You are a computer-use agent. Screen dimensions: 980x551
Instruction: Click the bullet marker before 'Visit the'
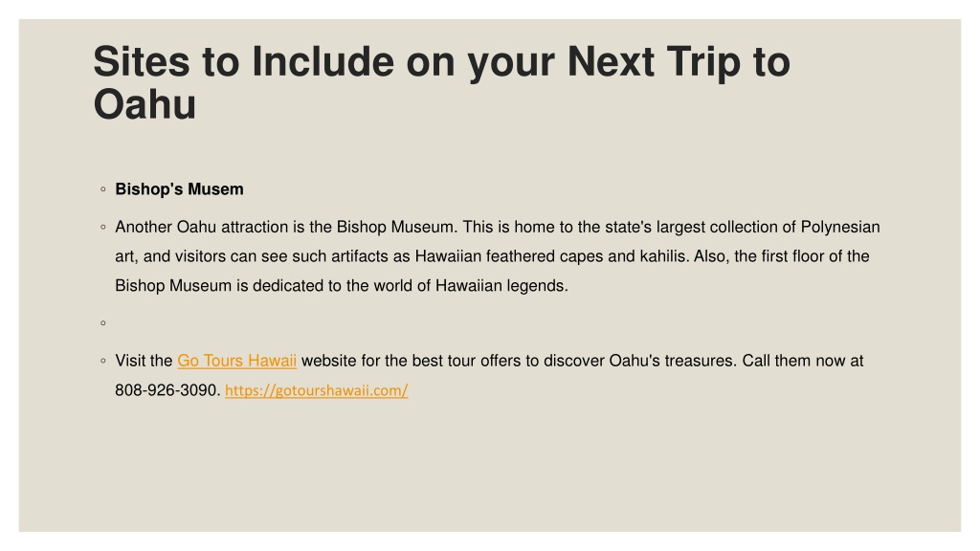tap(103, 361)
